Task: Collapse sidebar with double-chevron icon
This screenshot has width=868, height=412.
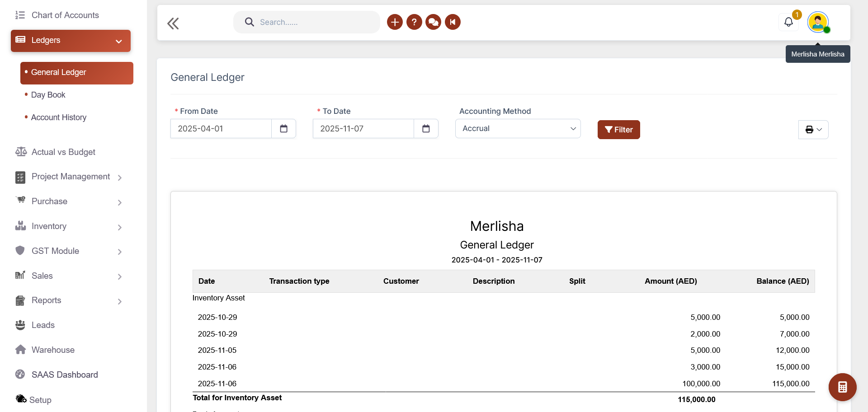Action: 173,23
